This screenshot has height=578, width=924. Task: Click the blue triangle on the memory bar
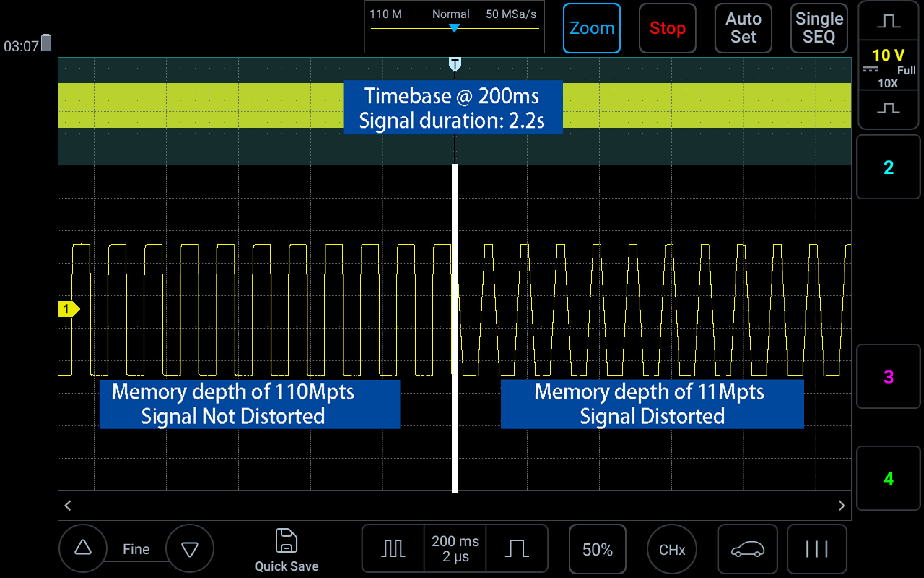click(x=454, y=28)
